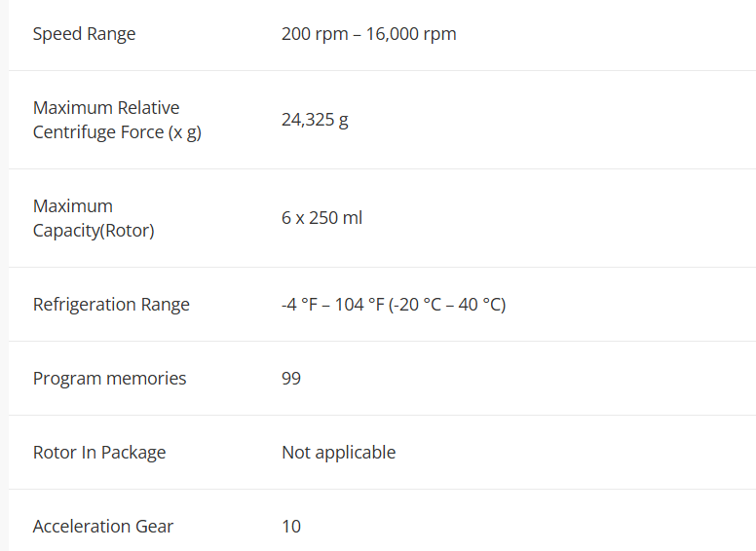Select the 6 x 250 ml value
The image size is (756, 551).
(321, 218)
